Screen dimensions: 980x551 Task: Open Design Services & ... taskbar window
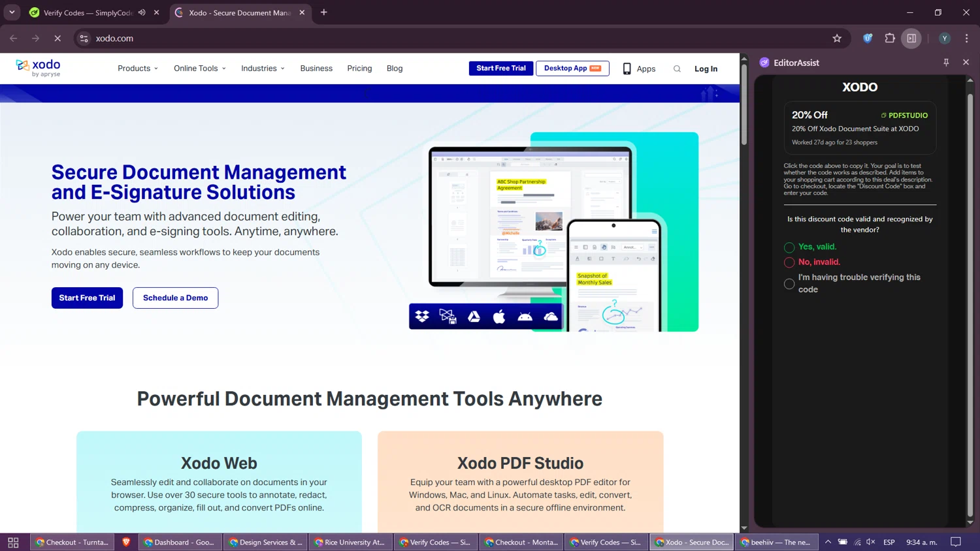point(265,542)
